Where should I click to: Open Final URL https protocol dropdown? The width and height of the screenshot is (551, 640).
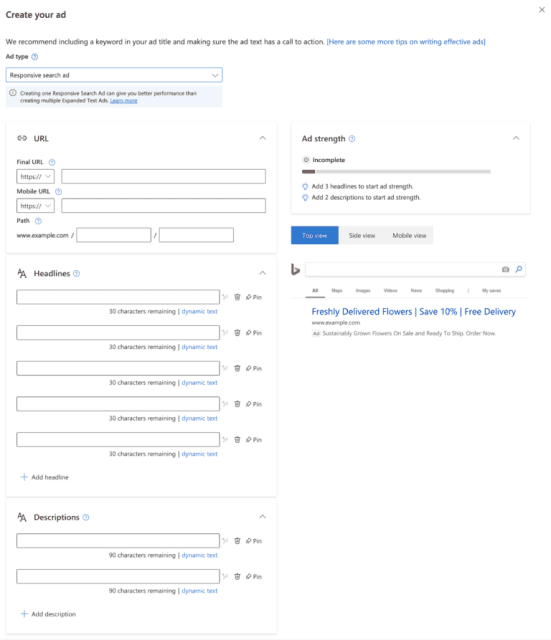[36, 176]
